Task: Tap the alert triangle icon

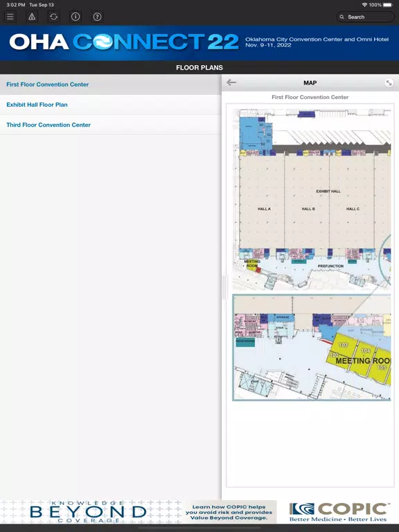Action: click(32, 17)
